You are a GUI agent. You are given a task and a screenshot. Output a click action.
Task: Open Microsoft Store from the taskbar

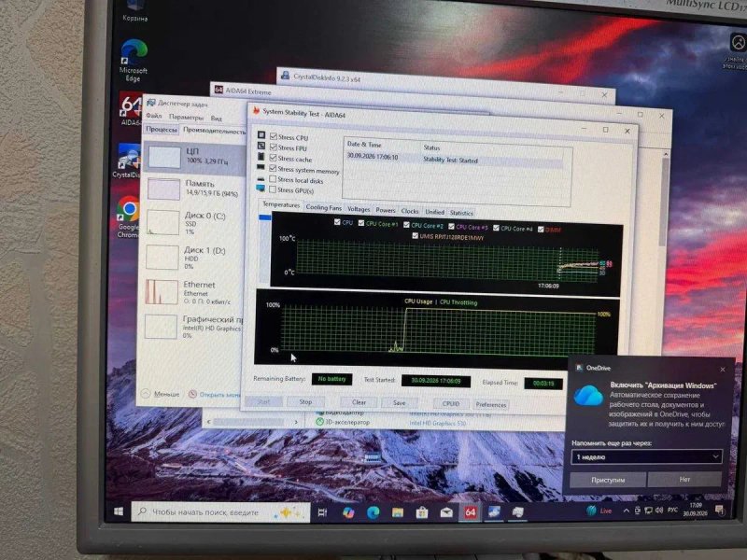pos(422,512)
